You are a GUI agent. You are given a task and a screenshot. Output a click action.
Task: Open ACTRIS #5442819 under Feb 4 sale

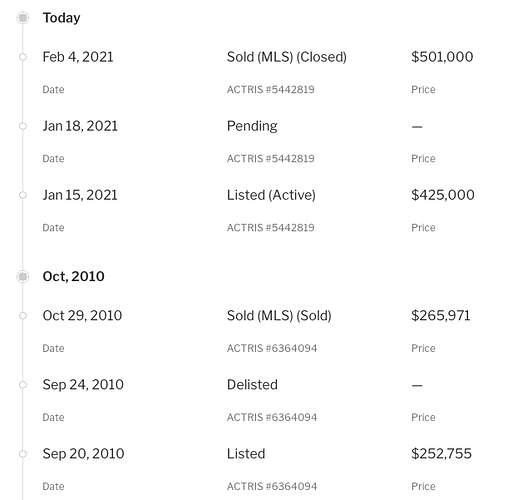(x=270, y=89)
